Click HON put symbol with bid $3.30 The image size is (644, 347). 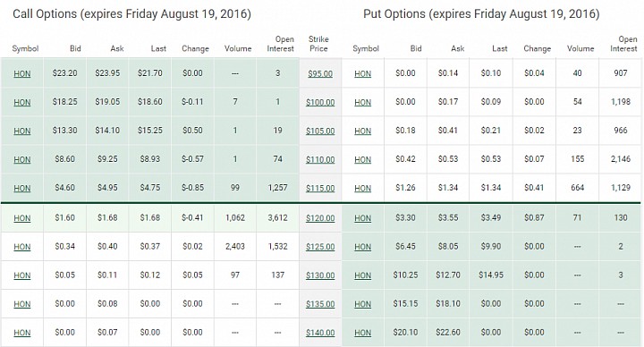[x=362, y=218]
